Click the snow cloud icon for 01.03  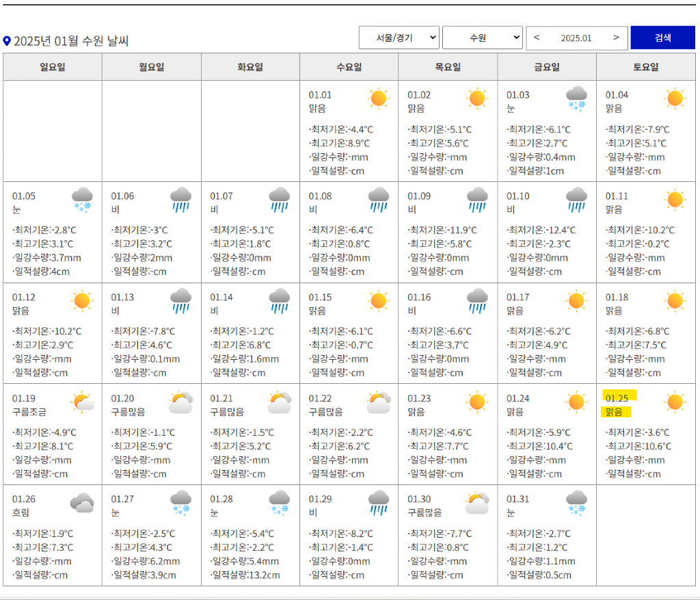(x=576, y=99)
